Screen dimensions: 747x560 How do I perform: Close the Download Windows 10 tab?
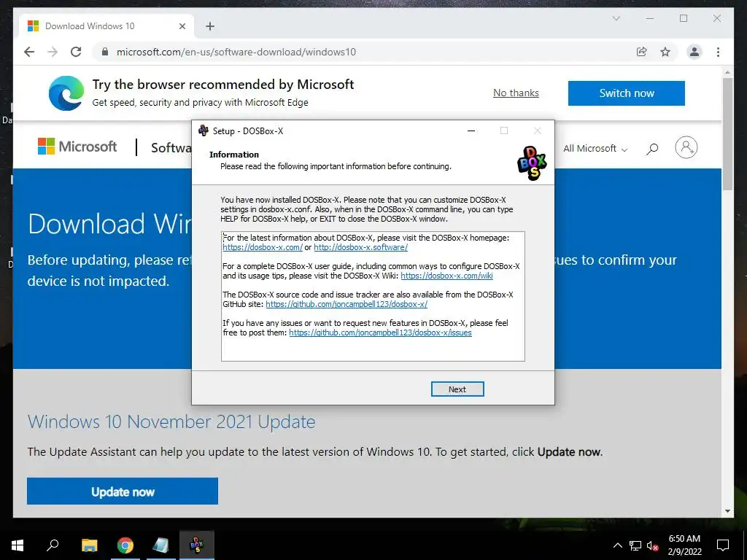(182, 26)
